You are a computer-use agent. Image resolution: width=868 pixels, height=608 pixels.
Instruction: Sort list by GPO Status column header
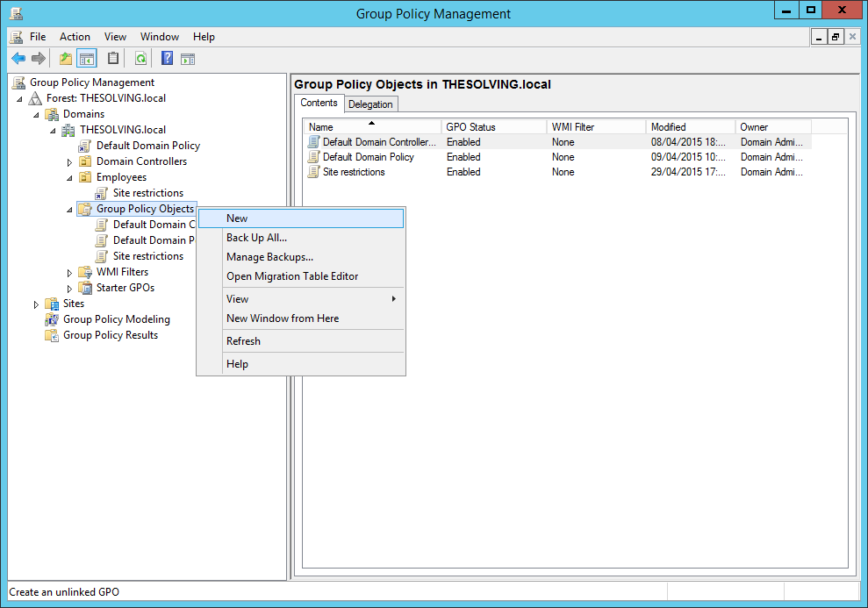[x=494, y=127]
